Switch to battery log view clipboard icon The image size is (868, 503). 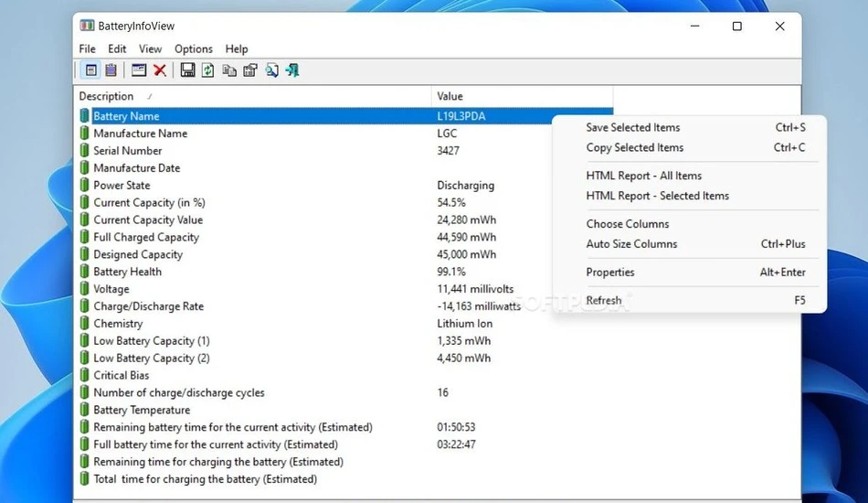point(111,70)
